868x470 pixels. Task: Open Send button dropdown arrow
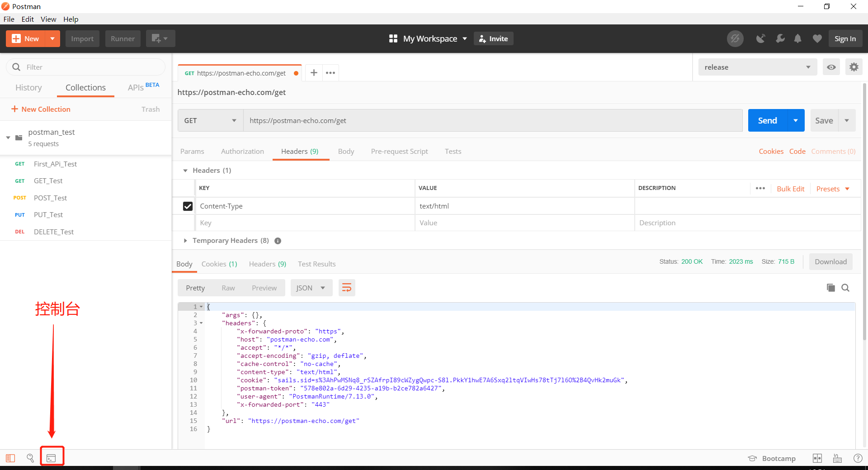[796, 120]
